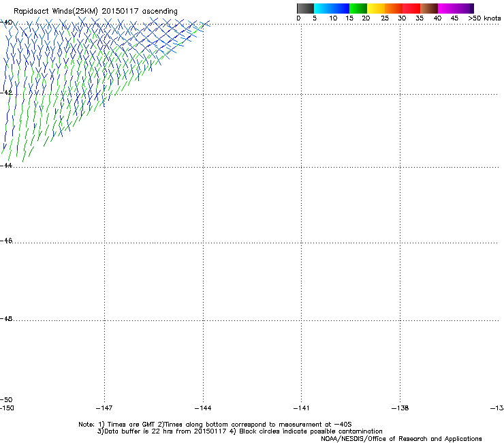Click the Rapidscat Winds title text
The image size is (504, 443).
[x=95, y=12]
